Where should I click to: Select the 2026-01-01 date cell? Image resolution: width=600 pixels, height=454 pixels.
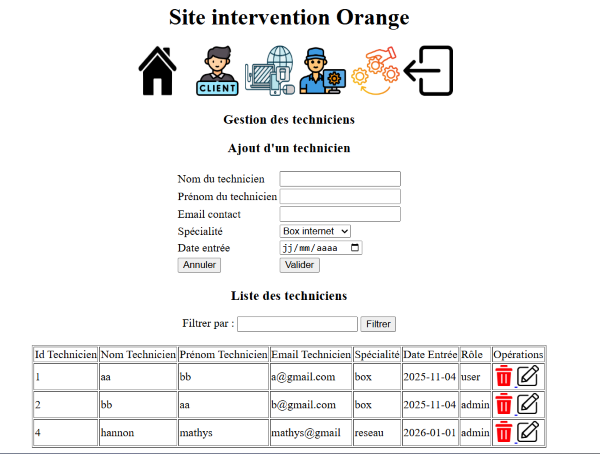click(430, 433)
